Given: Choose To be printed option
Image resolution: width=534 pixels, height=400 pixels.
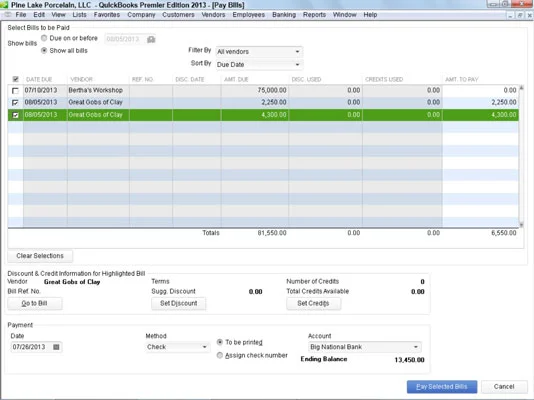Looking at the screenshot, I should [220, 342].
